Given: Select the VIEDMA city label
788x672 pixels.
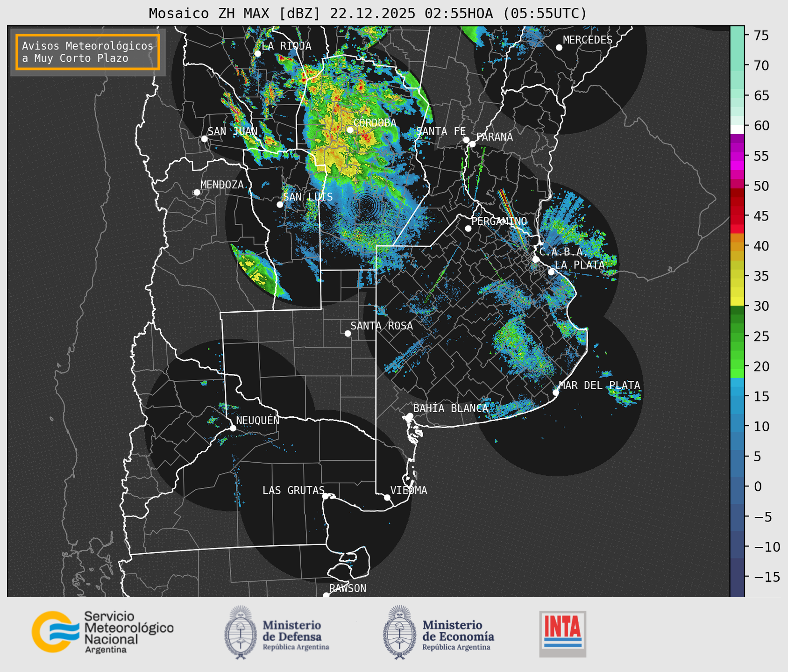Looking at the screenshot, I should tap(409, 490).
